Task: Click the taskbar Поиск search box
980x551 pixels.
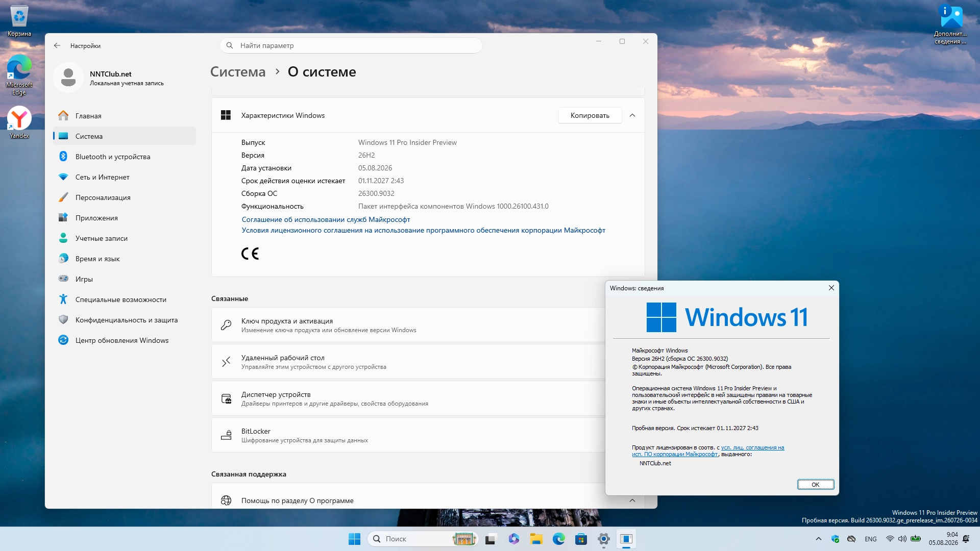Action: click(423, 539)
